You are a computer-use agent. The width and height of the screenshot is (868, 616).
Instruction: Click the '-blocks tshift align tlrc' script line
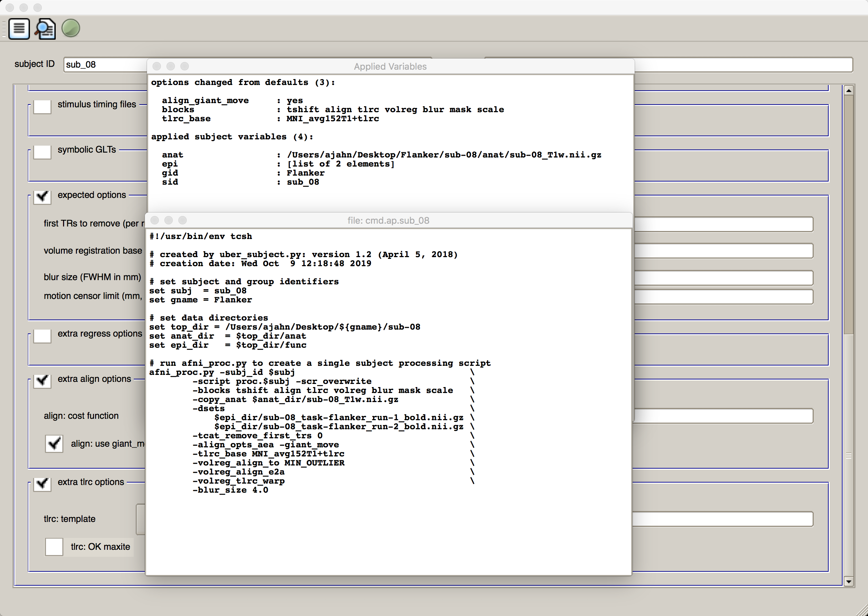323,390
